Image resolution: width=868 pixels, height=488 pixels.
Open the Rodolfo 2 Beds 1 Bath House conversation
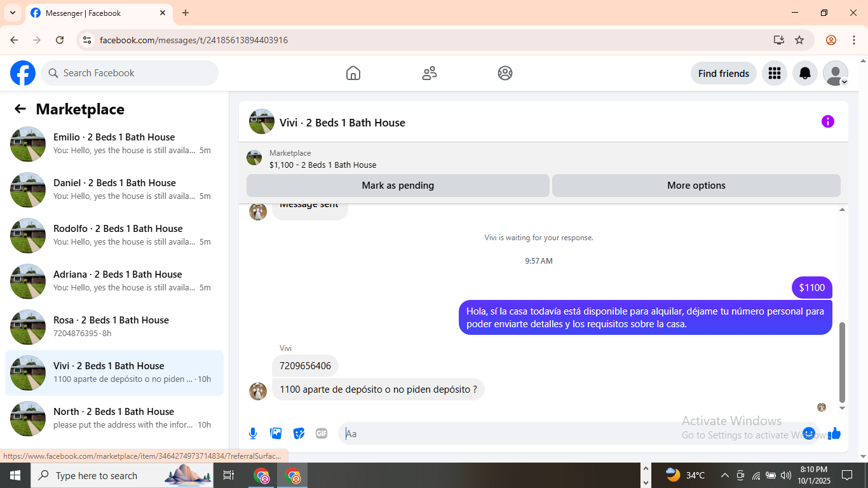114,236
